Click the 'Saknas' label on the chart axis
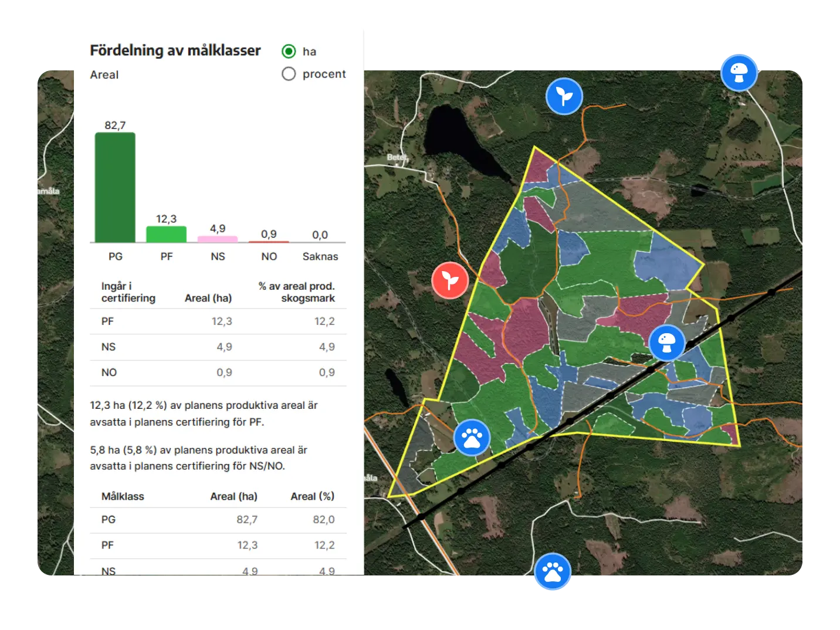Image resolution: width=840 pixels, height=630 pixels. point(320,256)
